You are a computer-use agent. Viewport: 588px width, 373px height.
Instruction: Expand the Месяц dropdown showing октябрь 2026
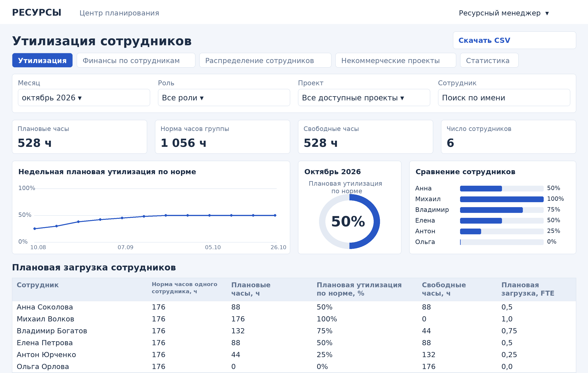click(84, 98)
